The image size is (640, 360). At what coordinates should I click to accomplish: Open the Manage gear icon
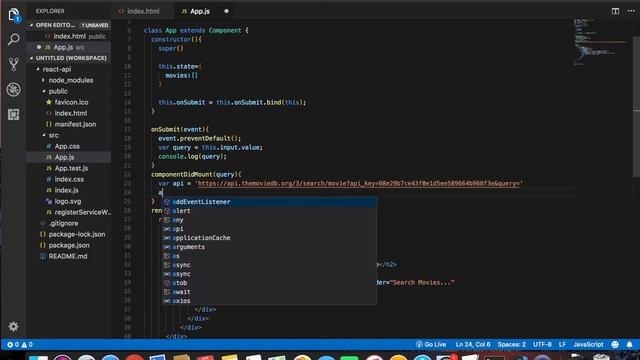click(x=13, y=326)
